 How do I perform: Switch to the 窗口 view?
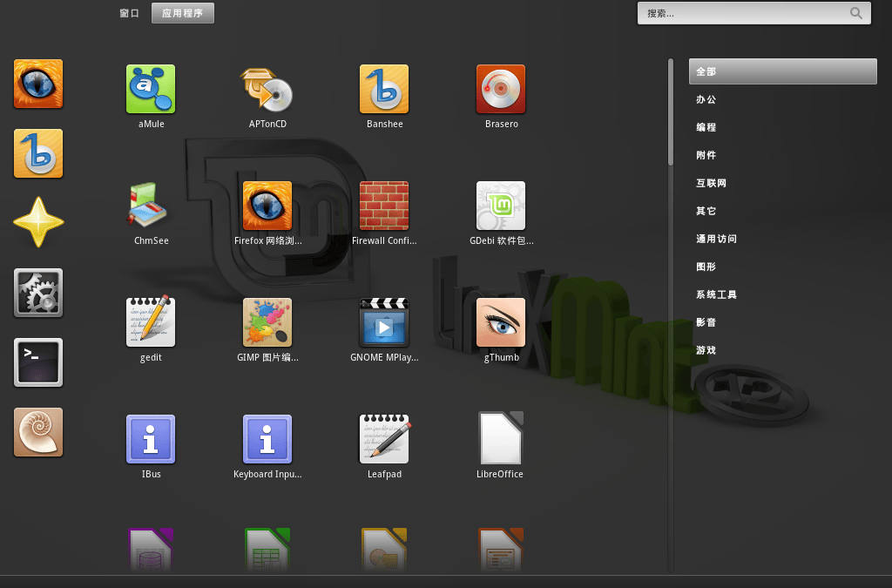pos(129,13)
